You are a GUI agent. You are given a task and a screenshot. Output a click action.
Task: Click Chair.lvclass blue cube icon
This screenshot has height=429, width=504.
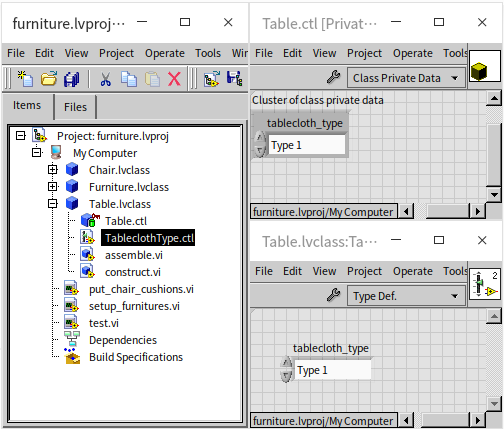[72, 169]
